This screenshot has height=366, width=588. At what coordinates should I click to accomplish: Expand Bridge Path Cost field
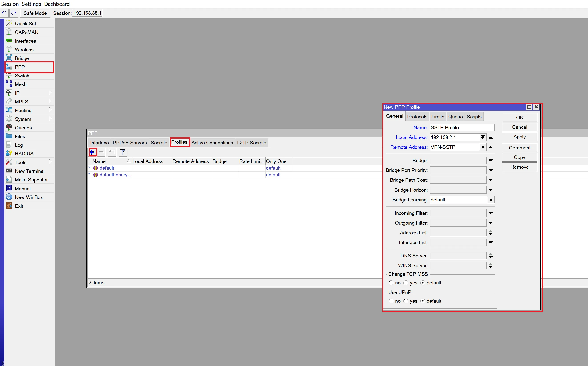pyautogui.click(x=491, y=180)
